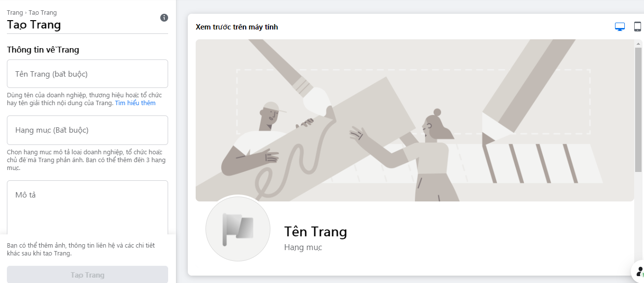The image size is (644, 283).
Task: Click the Hạng mục text under page name
Action: [x=303, y=247]
